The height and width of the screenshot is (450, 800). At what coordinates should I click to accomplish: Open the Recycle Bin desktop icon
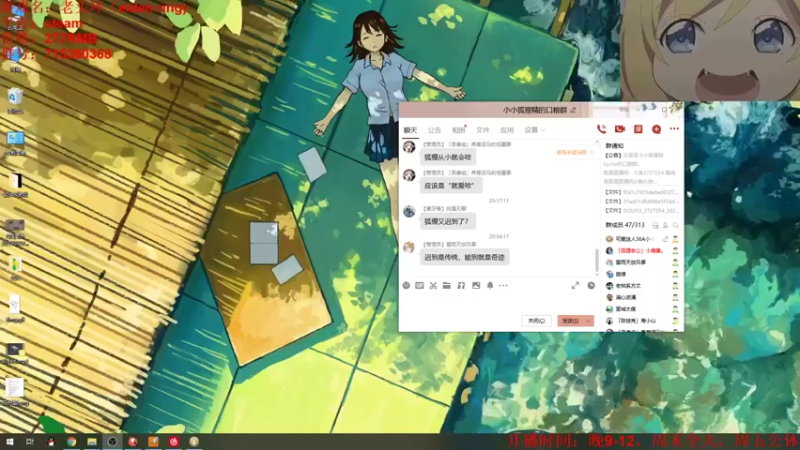click(x=15, y=100)
